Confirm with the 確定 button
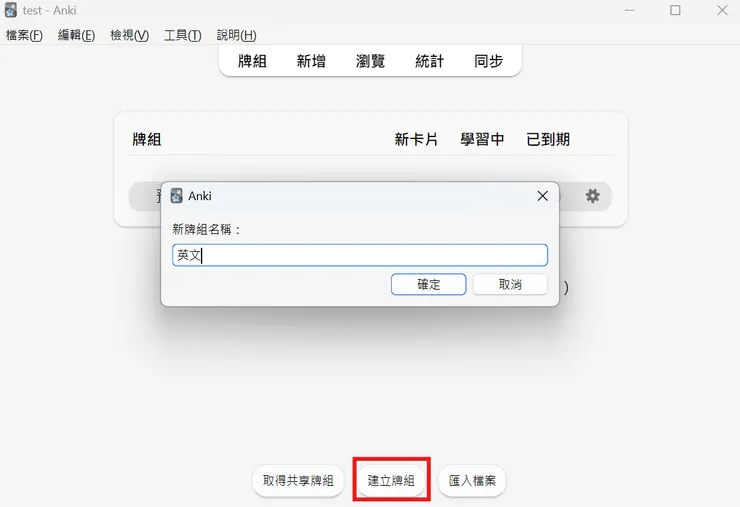Image resolution: width=740 pixels, height=507 pixels. [x=429, y=284]
